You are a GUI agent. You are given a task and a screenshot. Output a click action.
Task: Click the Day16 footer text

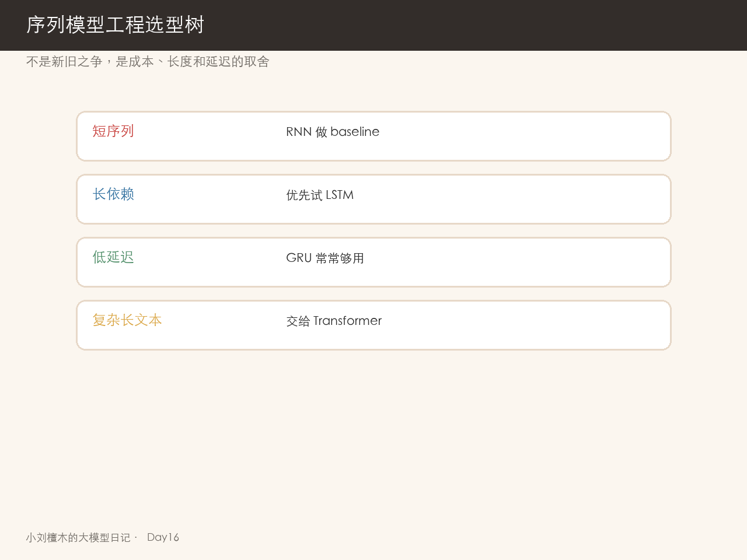coord(163,537)
